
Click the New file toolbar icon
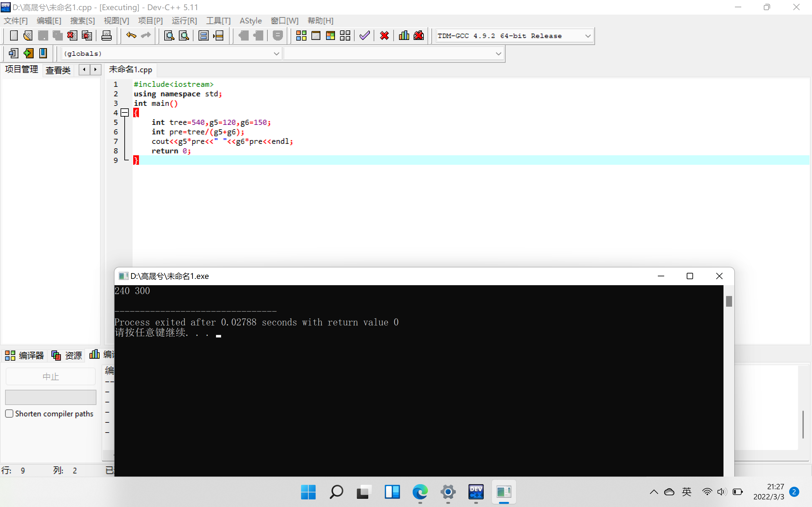click(x=14, y=35)
